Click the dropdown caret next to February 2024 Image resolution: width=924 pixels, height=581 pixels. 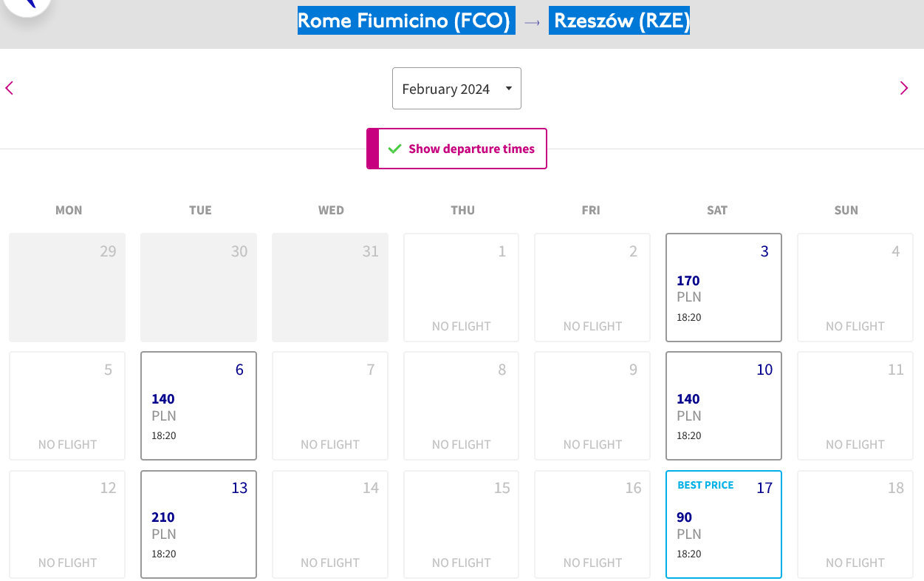[x=508, y=89]
